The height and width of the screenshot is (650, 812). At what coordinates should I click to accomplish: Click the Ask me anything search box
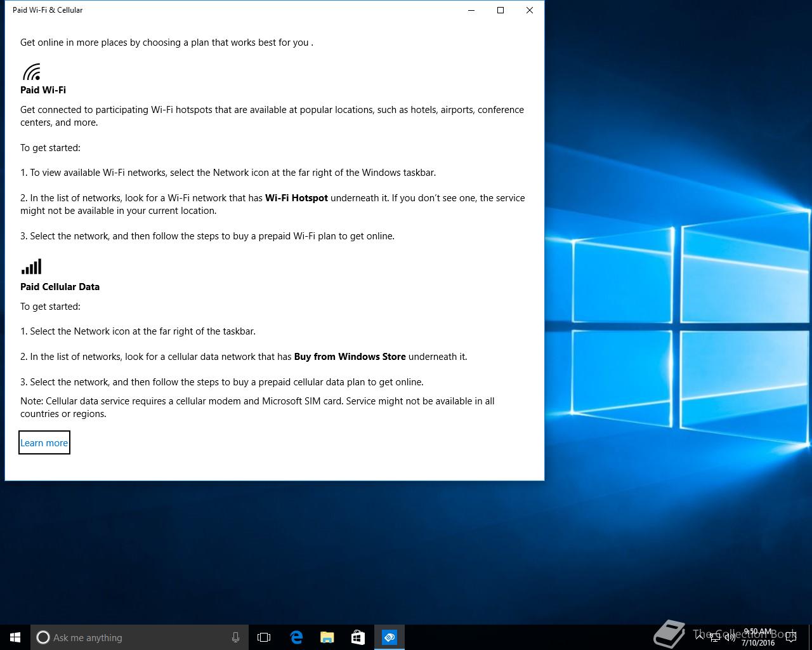pos(139,637)
